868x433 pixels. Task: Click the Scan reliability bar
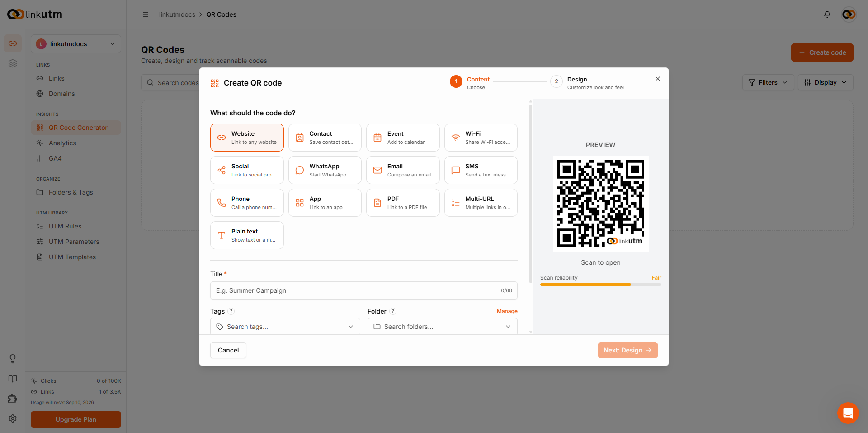pos(601,285)
